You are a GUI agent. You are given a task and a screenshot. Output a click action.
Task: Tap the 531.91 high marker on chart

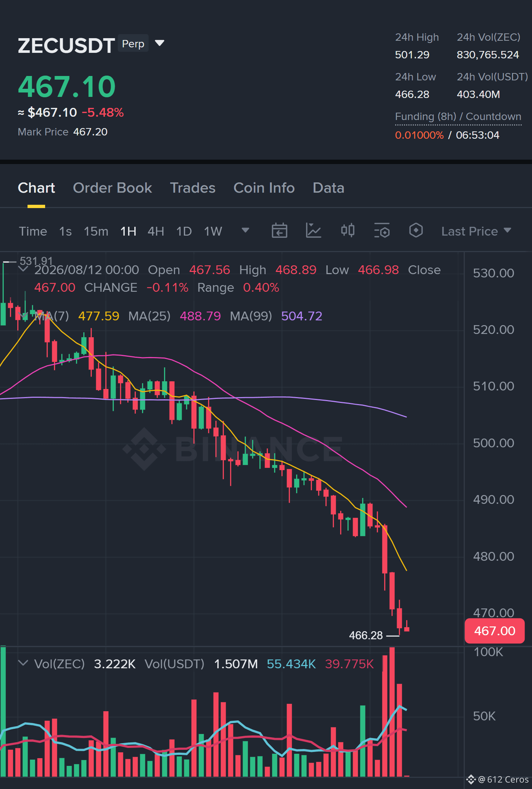[36, 261]
